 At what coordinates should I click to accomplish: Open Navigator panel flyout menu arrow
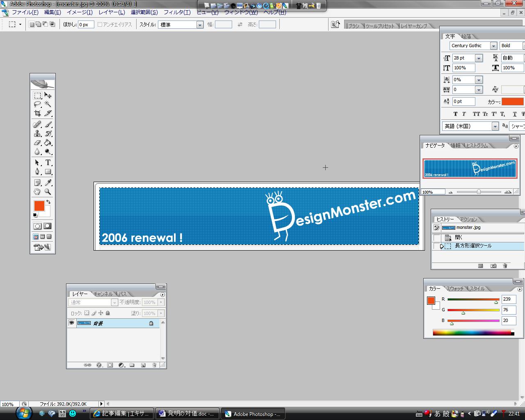pos(516,146)
